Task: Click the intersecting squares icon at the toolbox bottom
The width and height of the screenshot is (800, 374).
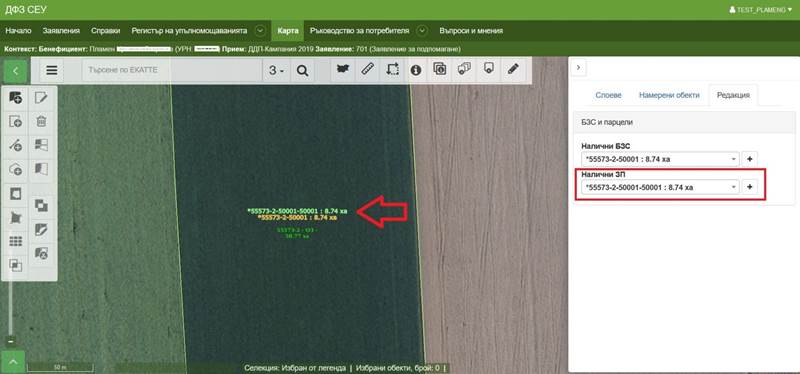Action: [16, 265]
